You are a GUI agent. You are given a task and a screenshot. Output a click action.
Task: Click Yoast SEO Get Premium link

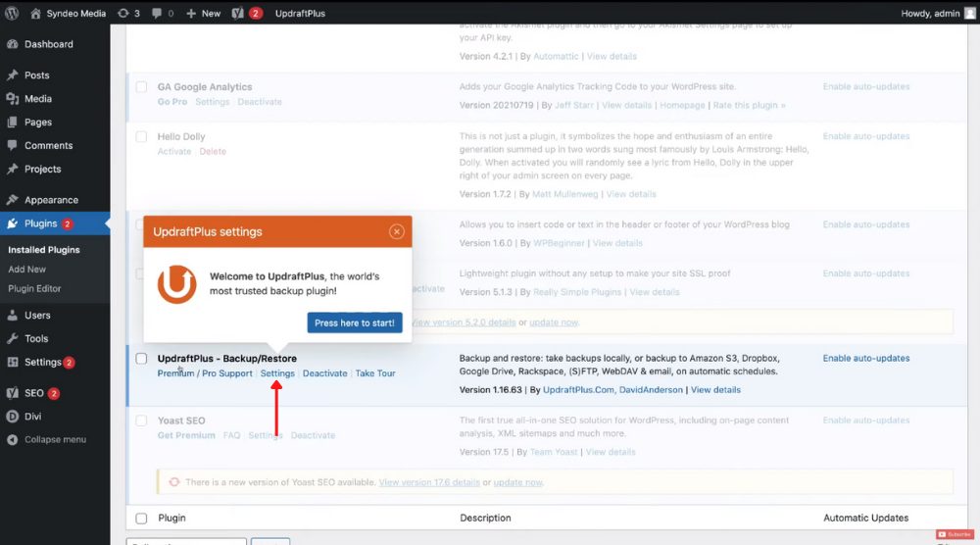186,435
